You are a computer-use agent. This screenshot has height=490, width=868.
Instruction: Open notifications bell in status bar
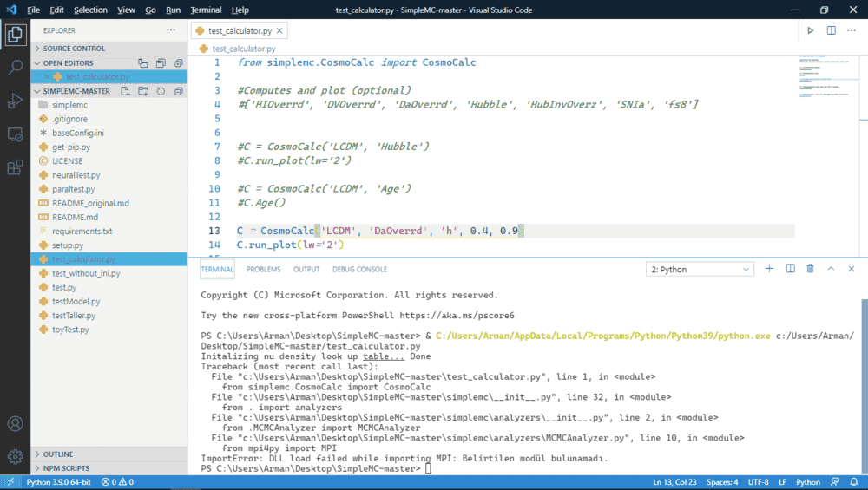tap(854, 482)
